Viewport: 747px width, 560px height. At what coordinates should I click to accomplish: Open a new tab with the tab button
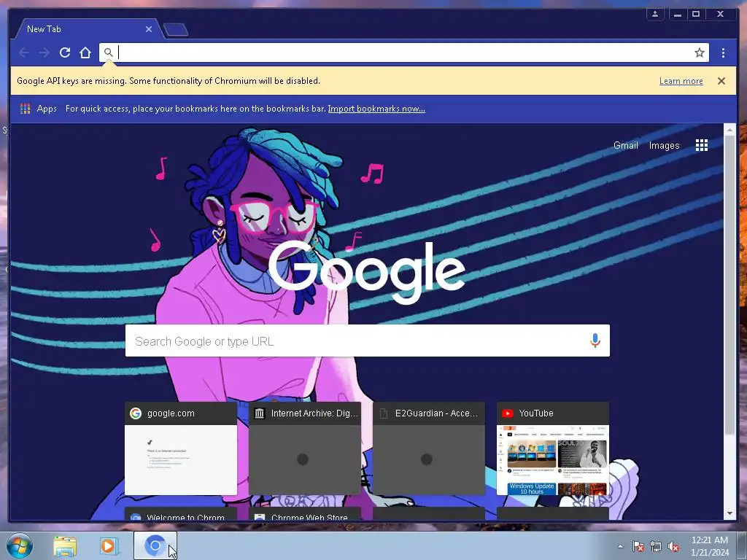[x=176, y=30]
